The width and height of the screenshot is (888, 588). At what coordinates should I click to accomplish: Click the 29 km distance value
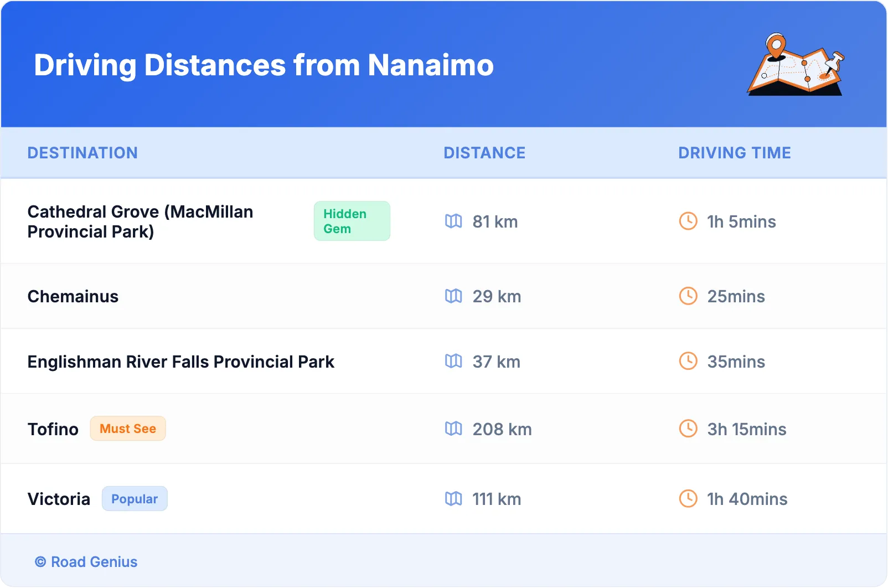[x=497, y=297]
